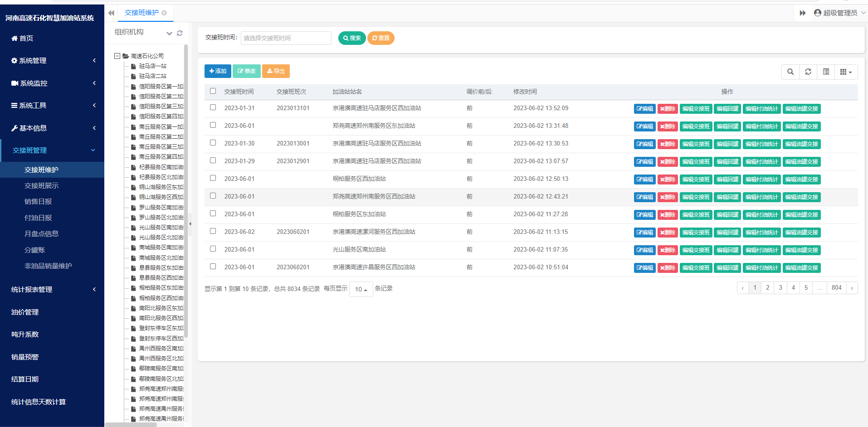Click the 超级管理员 user avatar
Image resolution: width=868 pixels, height=427 pixels.
pos(817,13)
